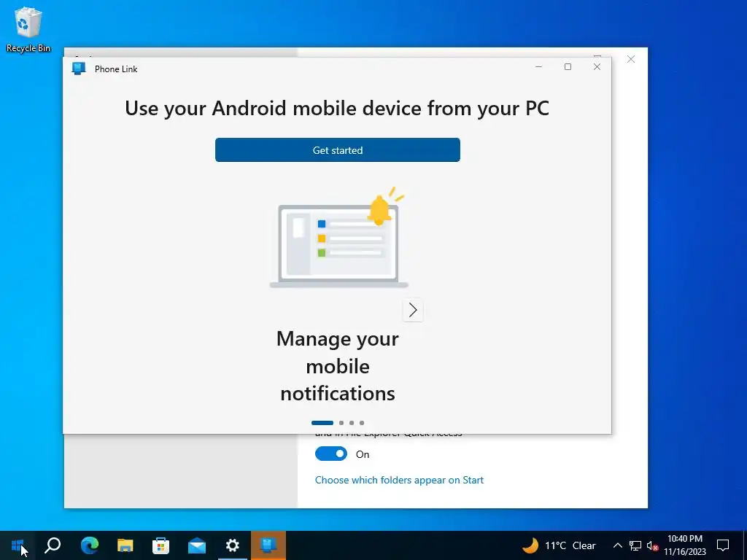The height and width of the screenshot is (560, 747).
Task: Open the Windows Start menu
Action: [x=18, y=545]
